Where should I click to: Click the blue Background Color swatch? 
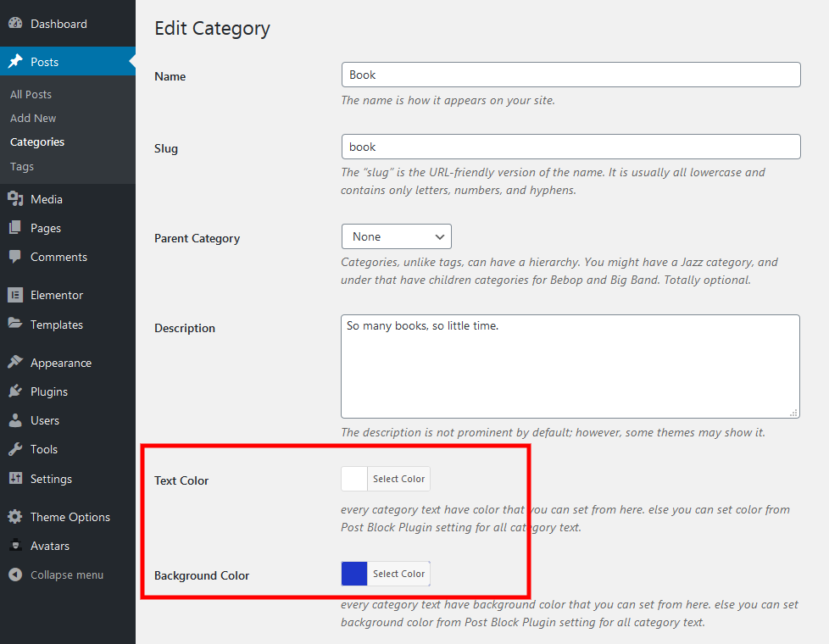pos(354,574)
